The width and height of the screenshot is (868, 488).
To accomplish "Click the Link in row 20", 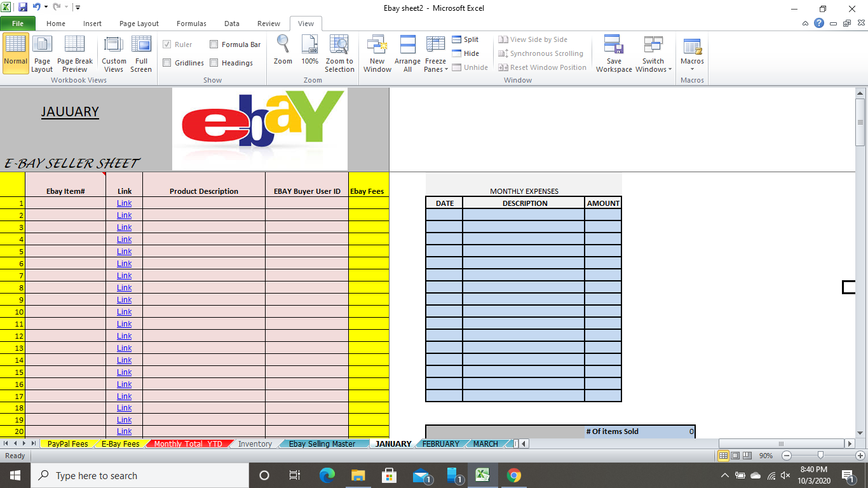I will click(125, 432).
